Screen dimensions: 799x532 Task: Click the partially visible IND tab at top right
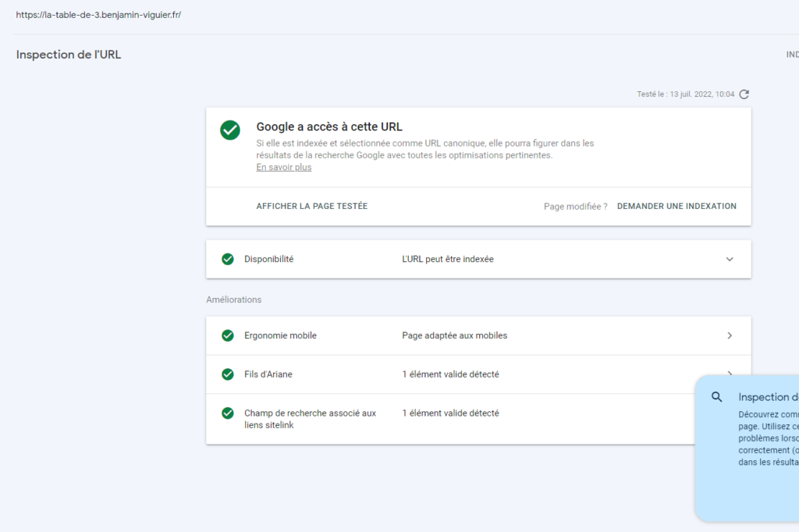[791, 55]
